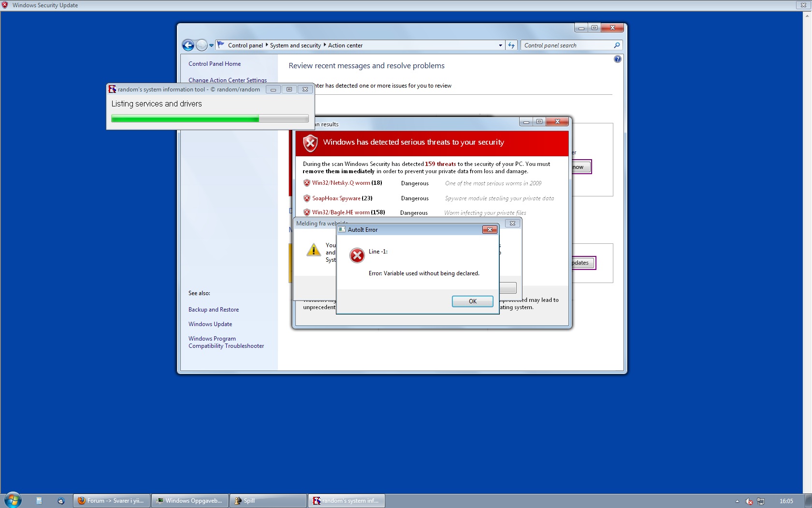The height and width of the screenshot is (508, 812).
Task: Click random's system information tool title icon
Action: pos(112,89)
